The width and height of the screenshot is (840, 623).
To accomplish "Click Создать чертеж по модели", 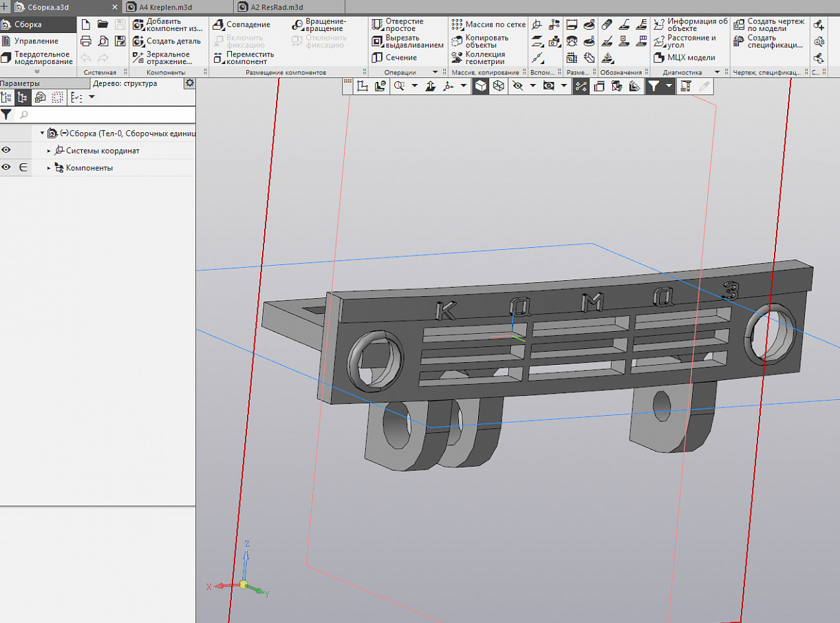I will tap(768, 25).
